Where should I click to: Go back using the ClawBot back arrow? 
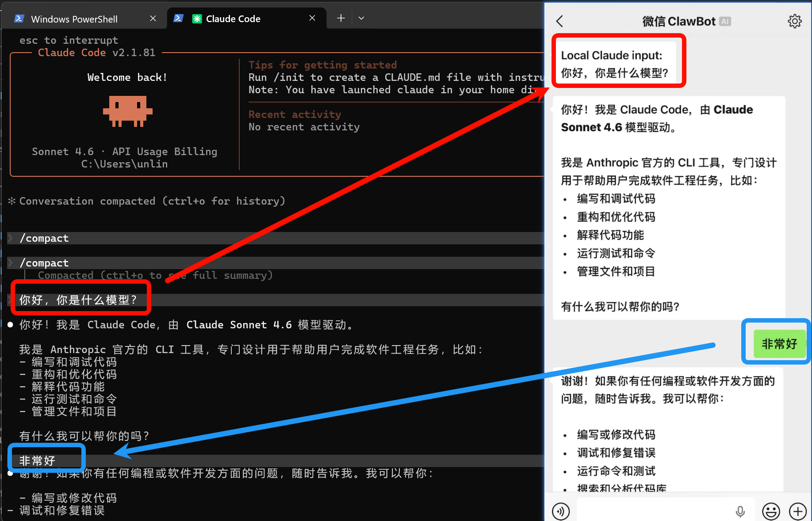[x=559, y=21]
